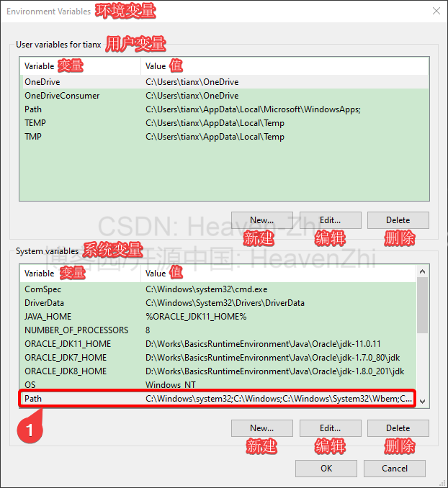This screenshot has width=448, height=488.
Task: Click Windows_NT value cell
Action: [171, 385]
